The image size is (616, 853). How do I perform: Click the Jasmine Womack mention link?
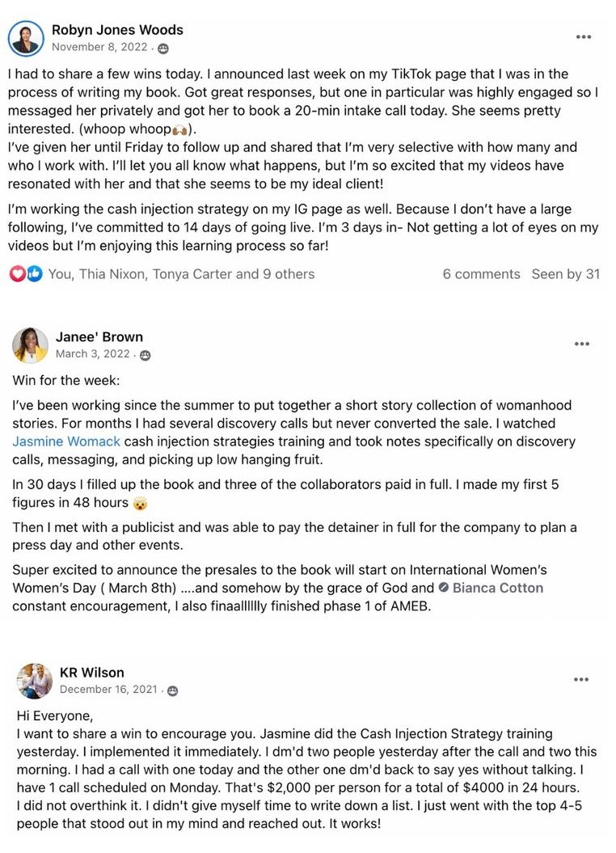coord(66,441)
